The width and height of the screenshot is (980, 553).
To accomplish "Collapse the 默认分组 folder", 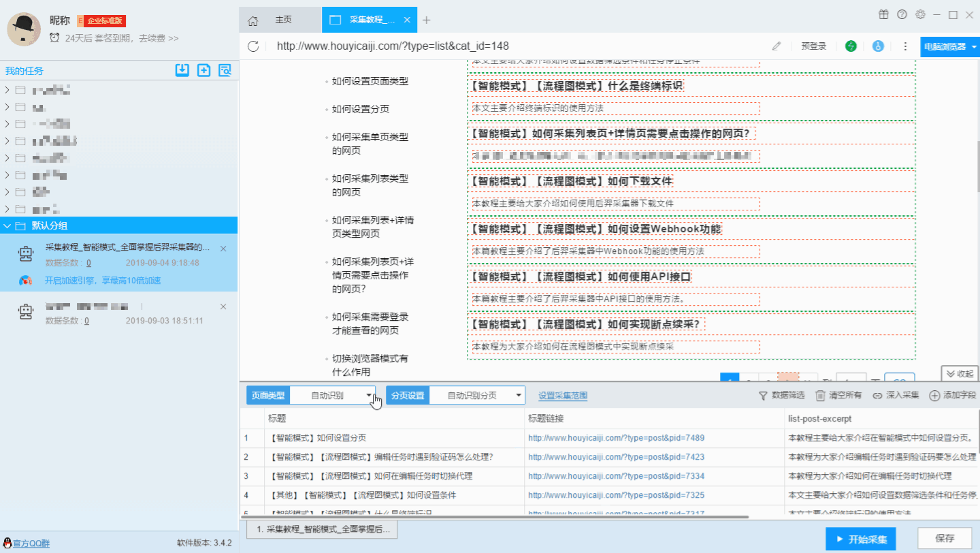I will (7, 225).
